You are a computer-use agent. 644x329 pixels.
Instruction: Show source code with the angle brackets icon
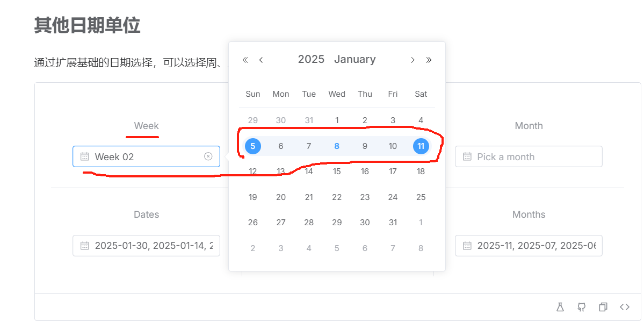625,307
